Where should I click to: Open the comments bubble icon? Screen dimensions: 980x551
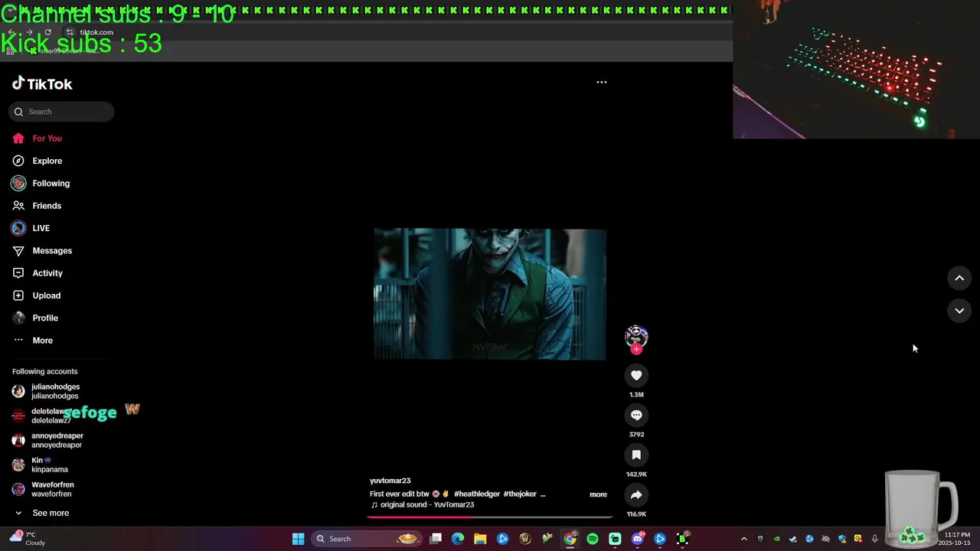click(x=636, y=415)
